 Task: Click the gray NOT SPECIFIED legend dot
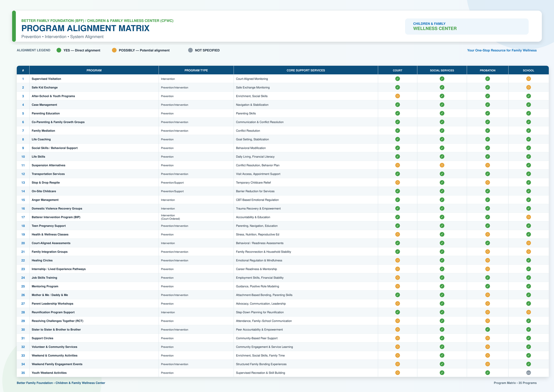pos(190,50)
